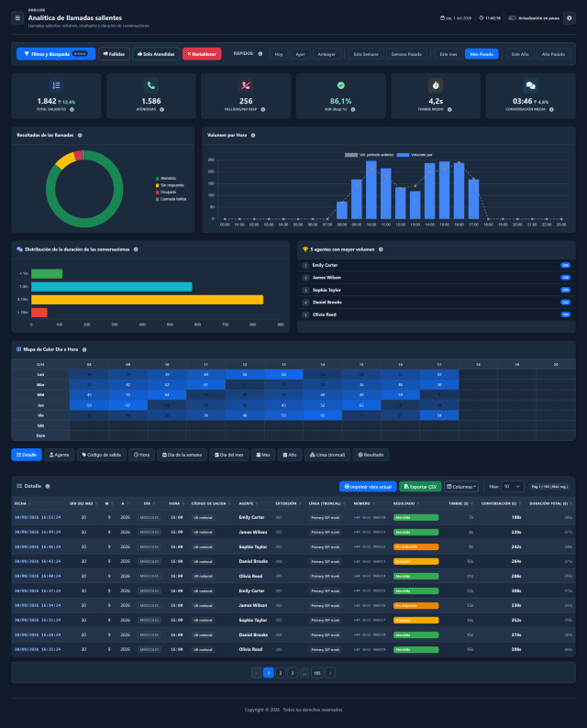This screenshot has height=728, width=587.
Task: Select the Anteayer quick range
Action: point(327,54)
